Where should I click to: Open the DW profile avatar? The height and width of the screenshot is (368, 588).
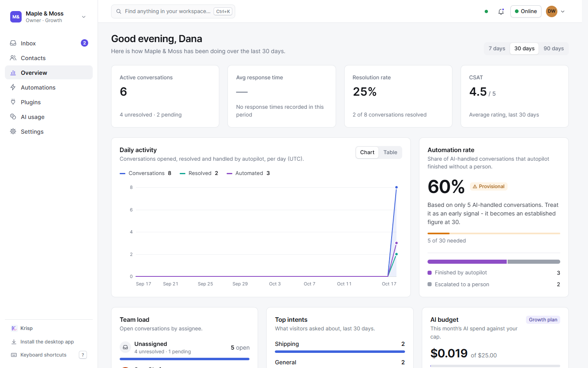(552, 11)
